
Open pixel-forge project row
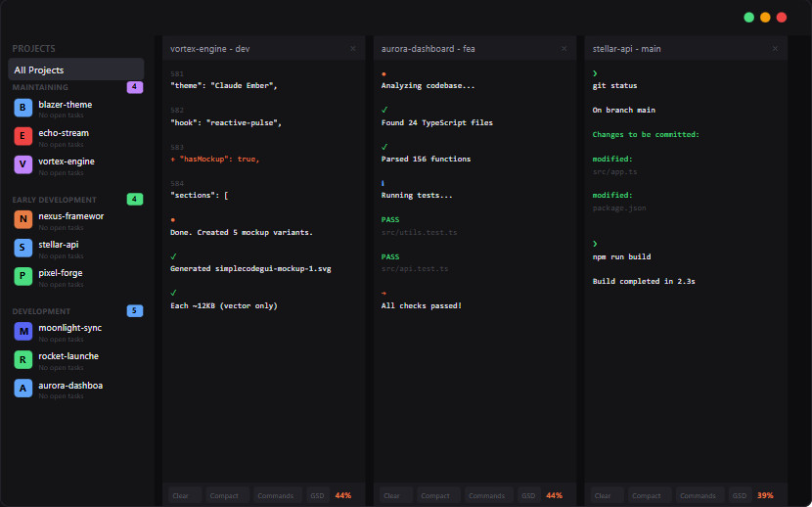77,277
